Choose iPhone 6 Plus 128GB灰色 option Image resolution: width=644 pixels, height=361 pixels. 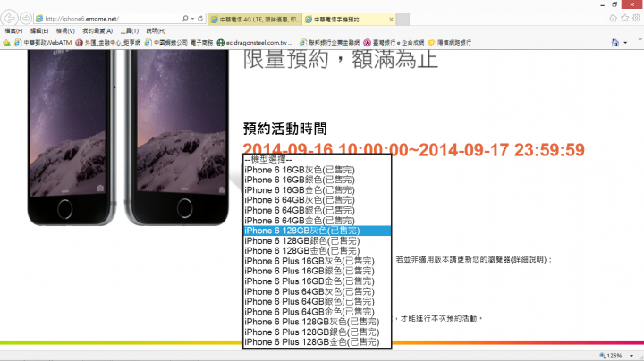click(317, 322)
